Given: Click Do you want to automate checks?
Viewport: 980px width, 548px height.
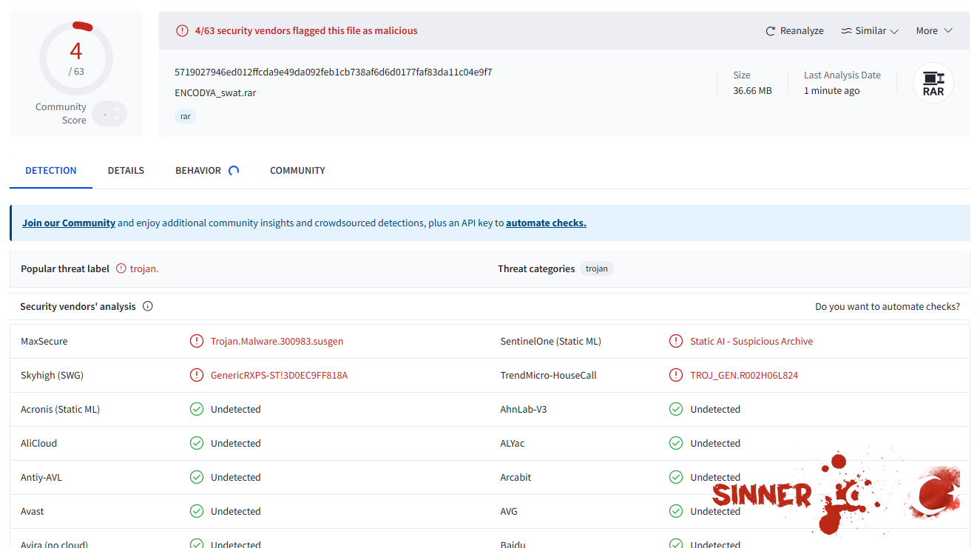Looking at the screenshot, I should tap(888, 307).
